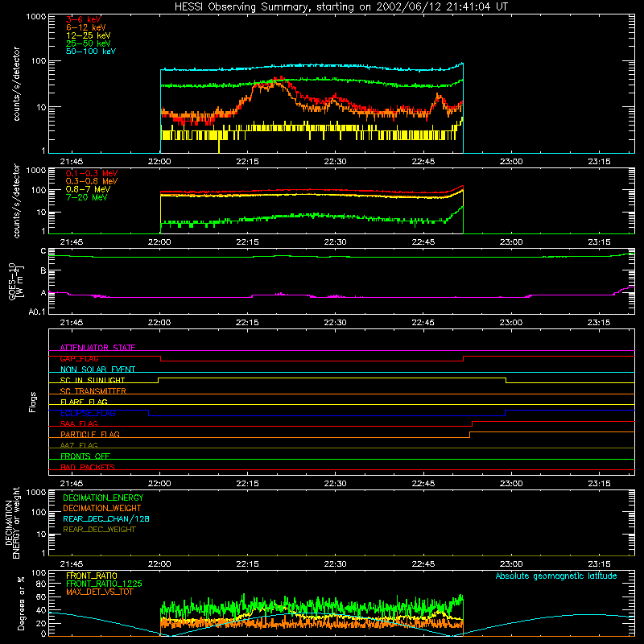Select the GAP_FLAG label
The width and height of the screenshot is (644, 644).
point(79,358)
